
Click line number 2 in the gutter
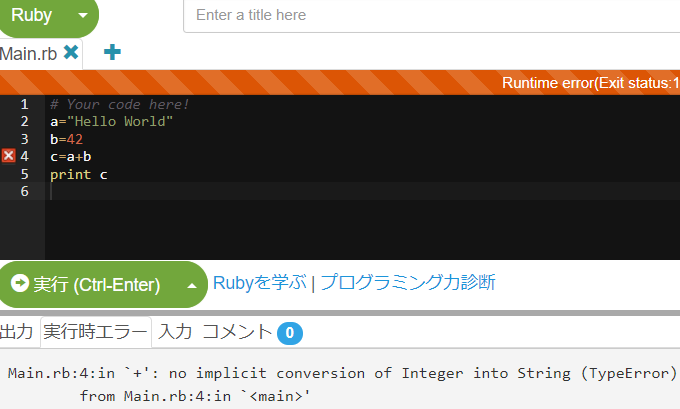pyautogui.click(x=24, y=121)
